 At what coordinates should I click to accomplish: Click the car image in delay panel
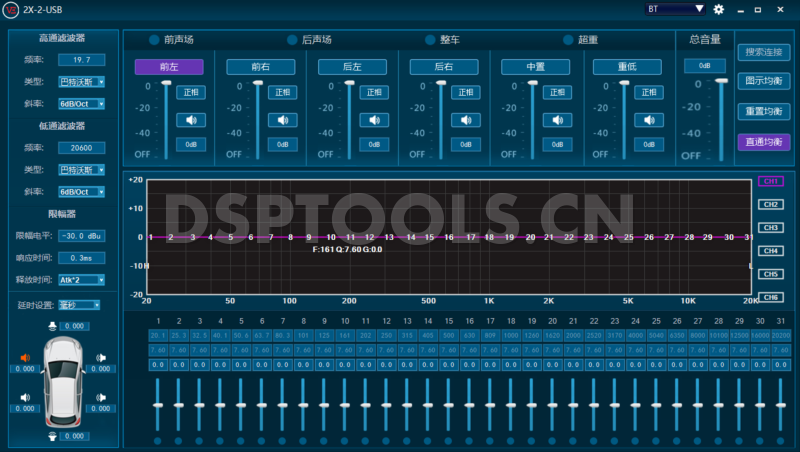coord(63,381)
